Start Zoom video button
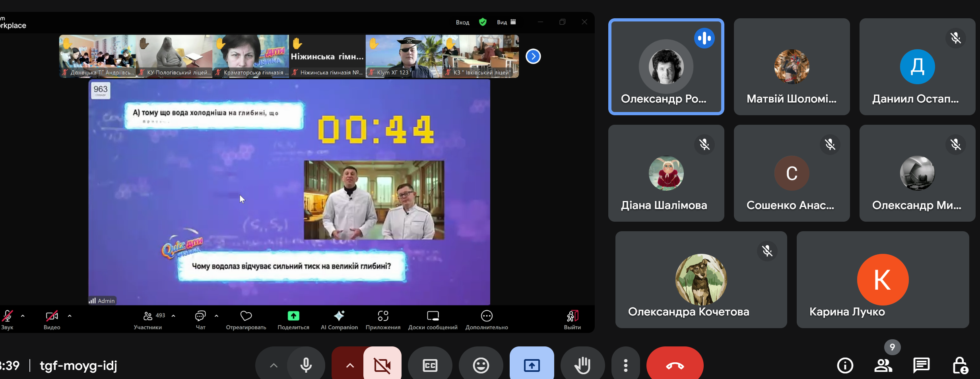This screenshot has width=980, height=379. (52, 320)
